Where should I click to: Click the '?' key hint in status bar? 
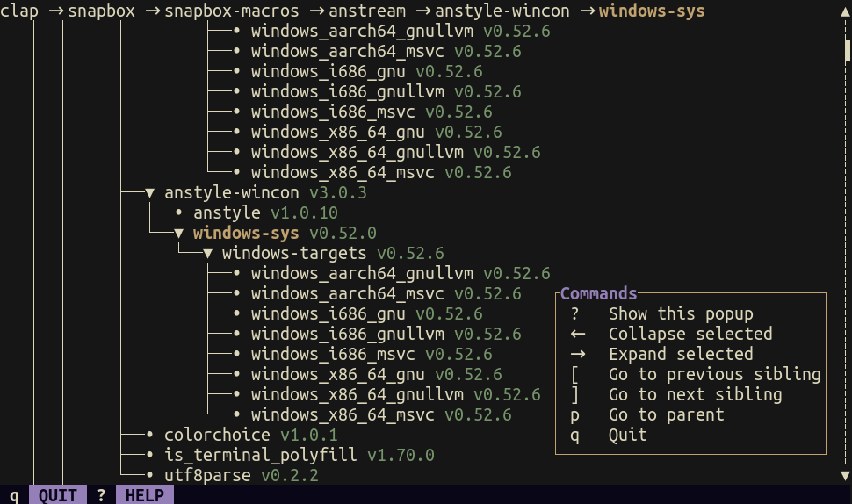[101, 495]
